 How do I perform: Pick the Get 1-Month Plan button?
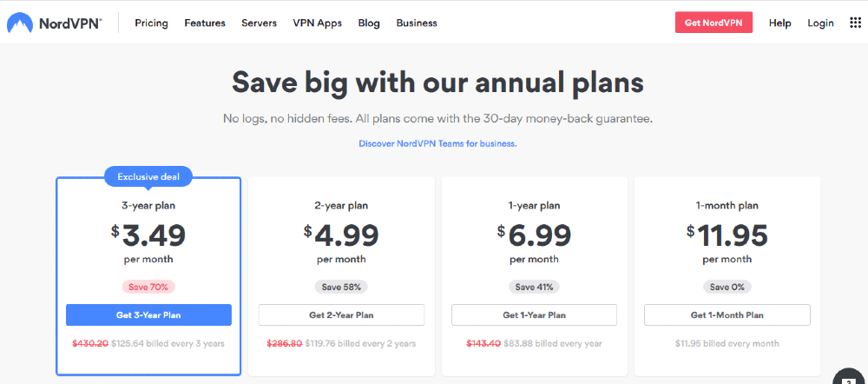(727, 314)
